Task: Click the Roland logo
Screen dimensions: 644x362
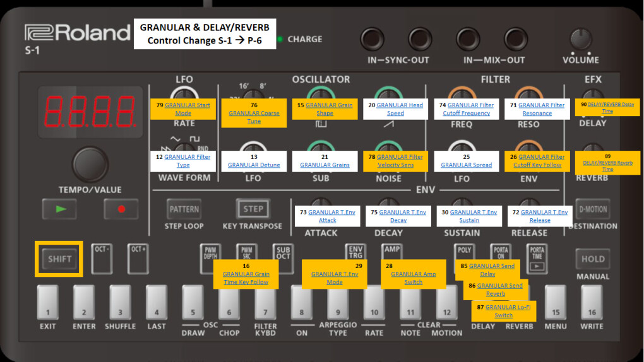Action: click(x=77, y=33)
